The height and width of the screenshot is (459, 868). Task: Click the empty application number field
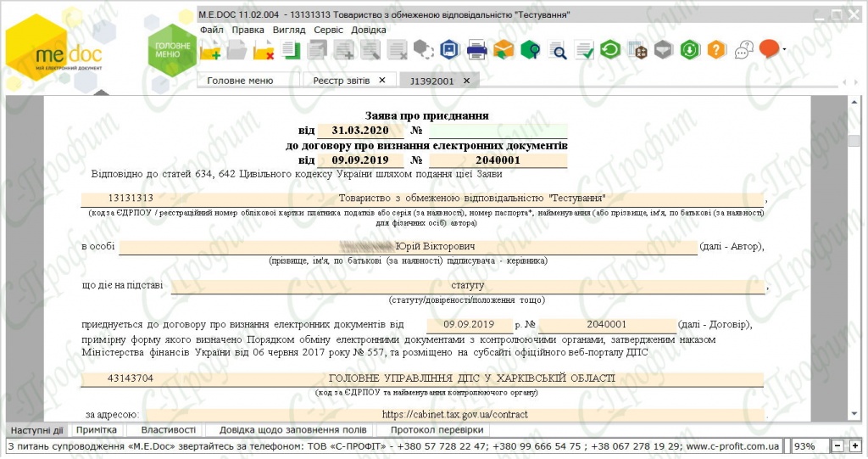(498, 131)
